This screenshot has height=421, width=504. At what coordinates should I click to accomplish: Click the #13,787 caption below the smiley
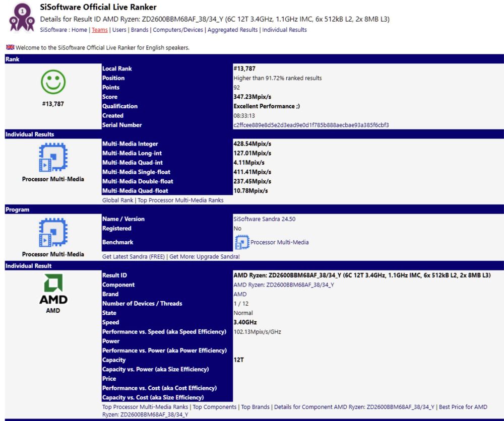click(53, 104)
